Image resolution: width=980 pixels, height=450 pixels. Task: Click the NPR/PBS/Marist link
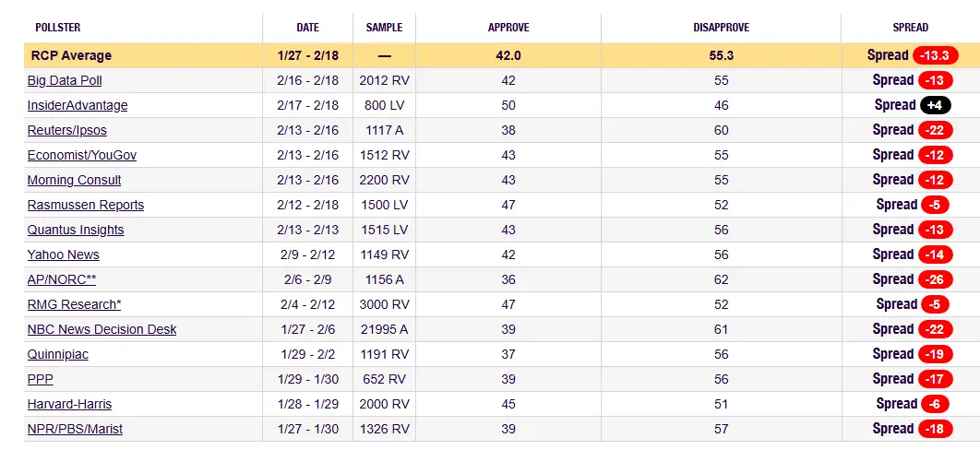[75, 429]
